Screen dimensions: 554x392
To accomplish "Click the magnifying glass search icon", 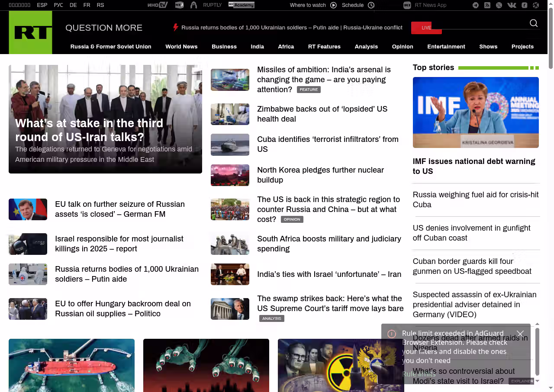I will [x=534, y=23].
